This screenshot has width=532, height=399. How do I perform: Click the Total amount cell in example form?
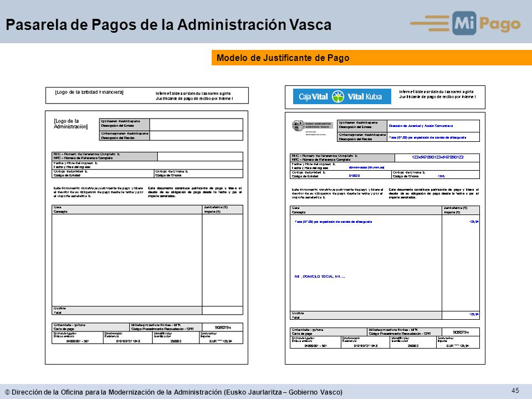461,315
